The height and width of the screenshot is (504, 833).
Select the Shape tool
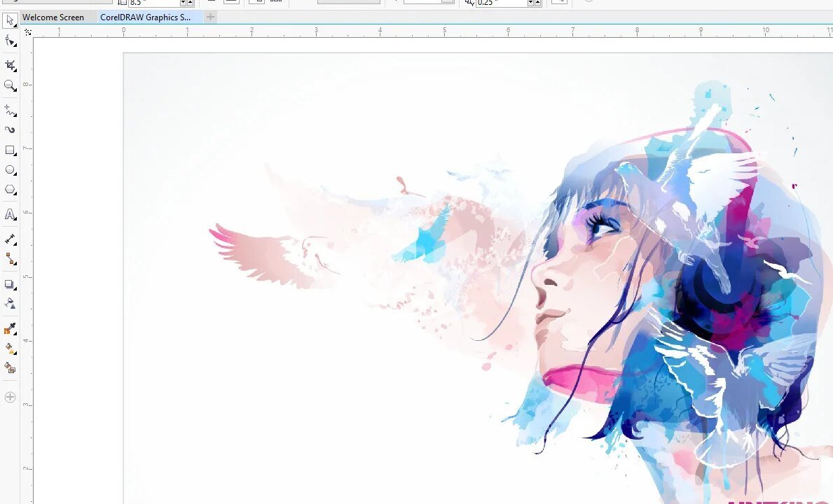[10, 41]
